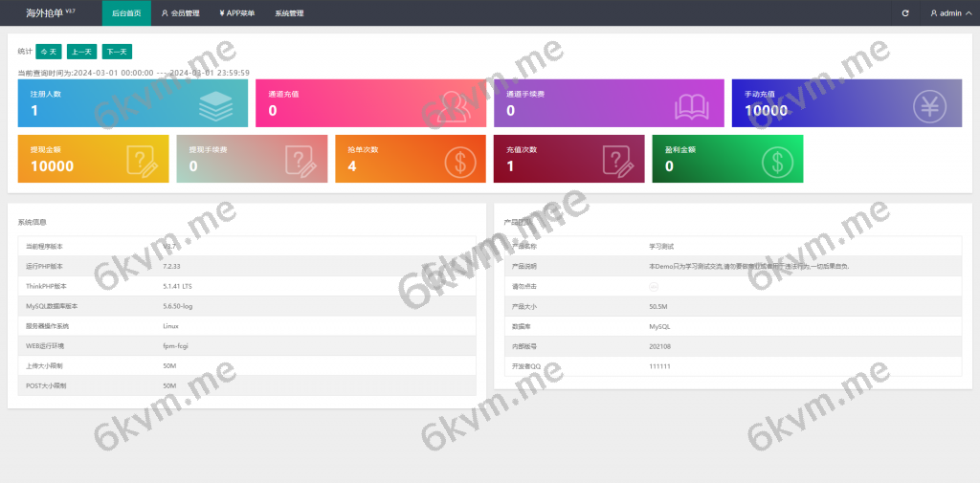Click the 请勿点击 ellipsis link
This screenshot has width=980, height=483.
(x=654, y=287)
